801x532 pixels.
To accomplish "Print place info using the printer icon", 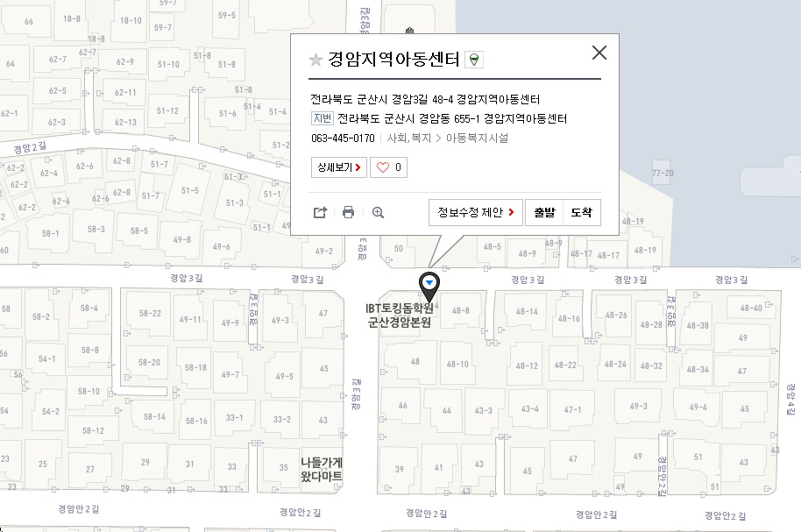I will [x=349, y=212].
